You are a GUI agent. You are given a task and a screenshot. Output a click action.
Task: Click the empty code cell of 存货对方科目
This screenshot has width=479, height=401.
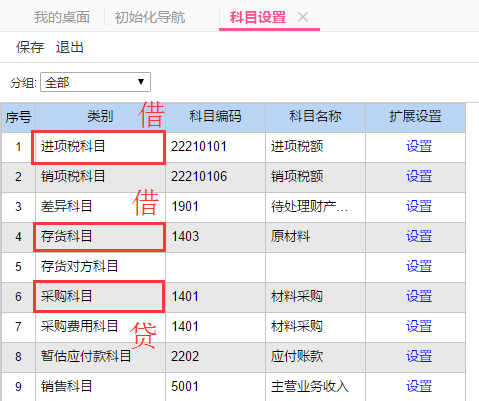point(215,267)
